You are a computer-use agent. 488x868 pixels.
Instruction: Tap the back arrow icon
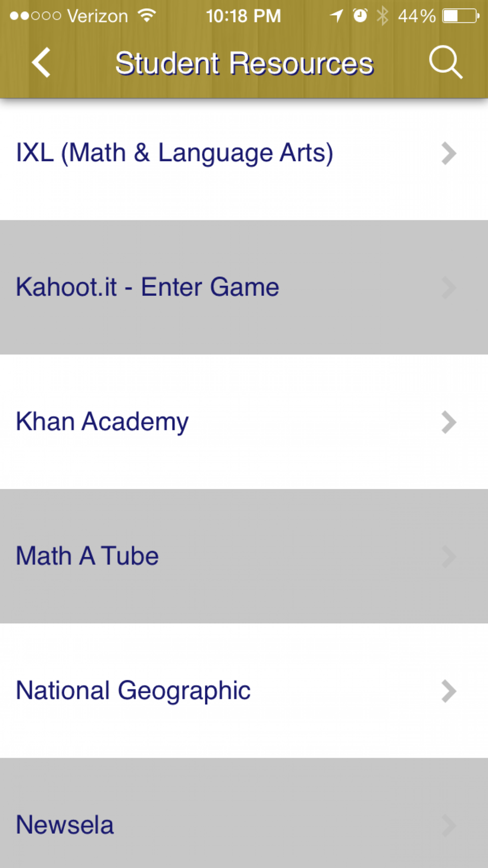click(x=41, y=62)
